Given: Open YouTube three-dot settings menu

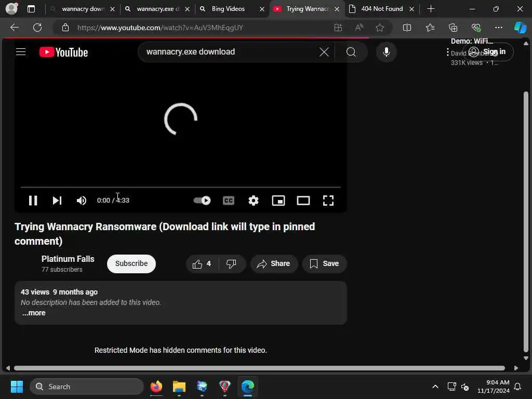Looking at the screenshot, I should pos(448,52).
